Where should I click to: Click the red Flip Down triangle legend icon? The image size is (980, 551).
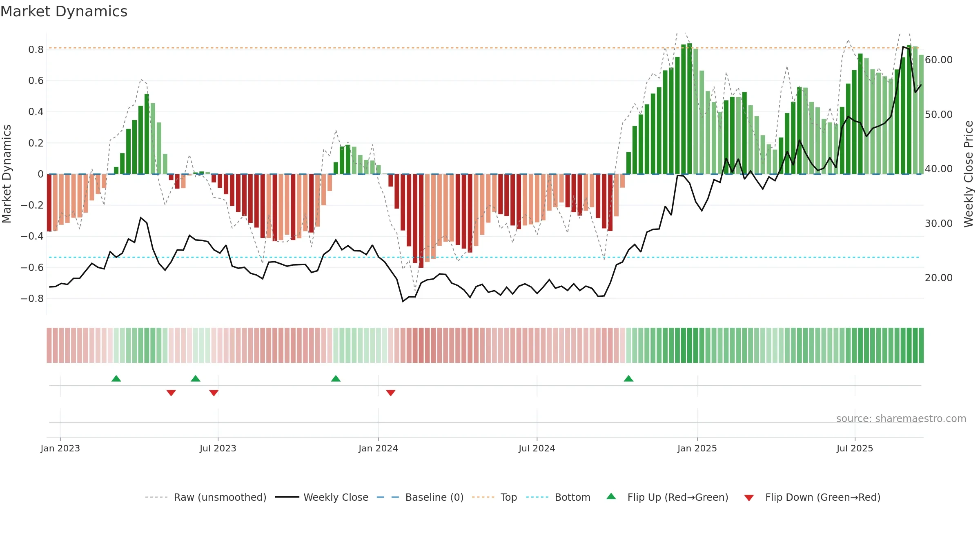(749, 498)
